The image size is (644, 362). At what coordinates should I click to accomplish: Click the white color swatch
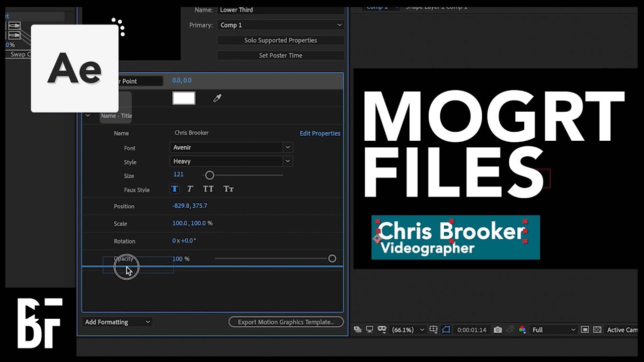pos(184,98)
